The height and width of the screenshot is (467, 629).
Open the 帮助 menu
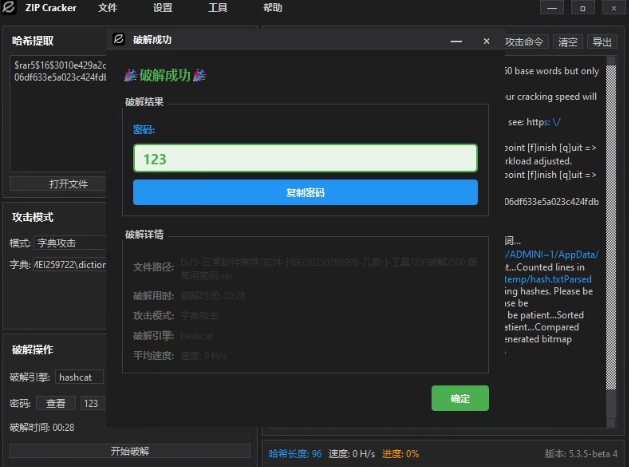(272, 8)
